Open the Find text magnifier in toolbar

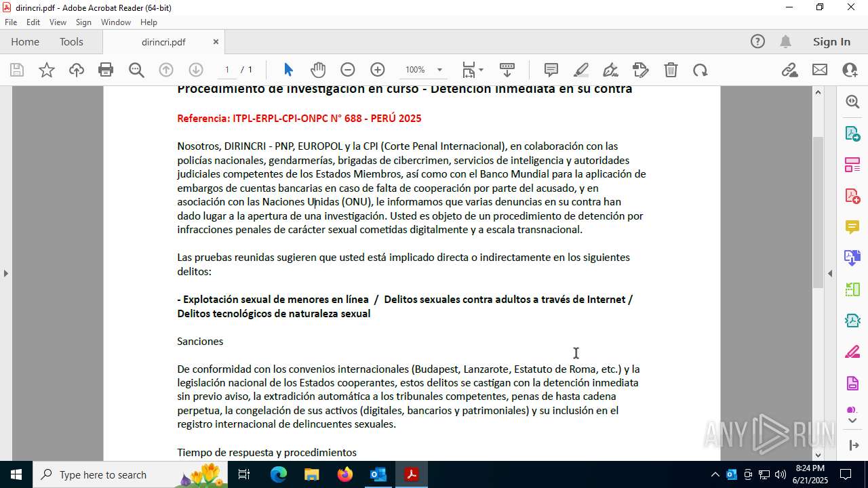(136, 70)
